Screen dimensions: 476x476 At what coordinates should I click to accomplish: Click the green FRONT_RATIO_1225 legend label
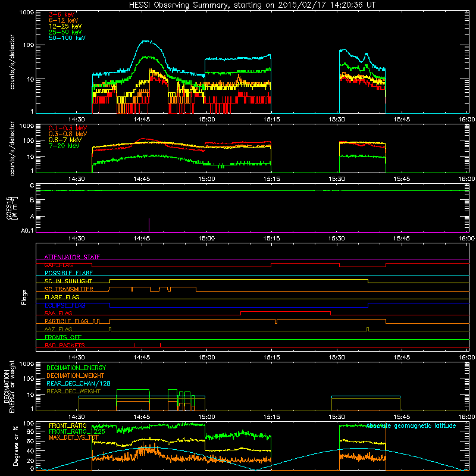77,431
